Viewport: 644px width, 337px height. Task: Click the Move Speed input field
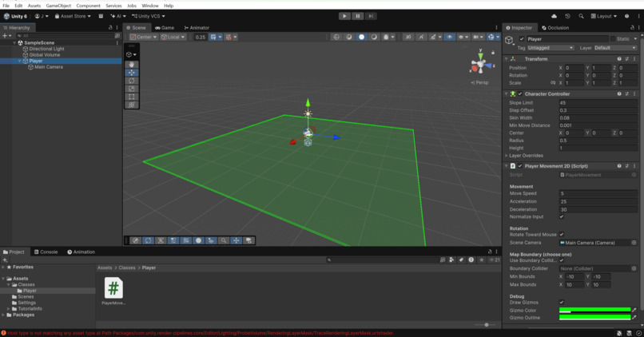coord(598,193)
